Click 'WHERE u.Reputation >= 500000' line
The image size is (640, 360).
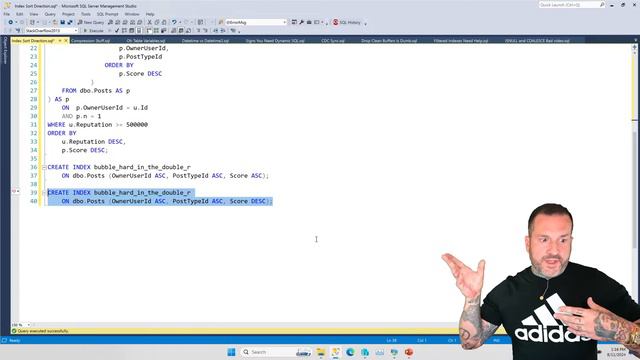(x=98, y=124)
